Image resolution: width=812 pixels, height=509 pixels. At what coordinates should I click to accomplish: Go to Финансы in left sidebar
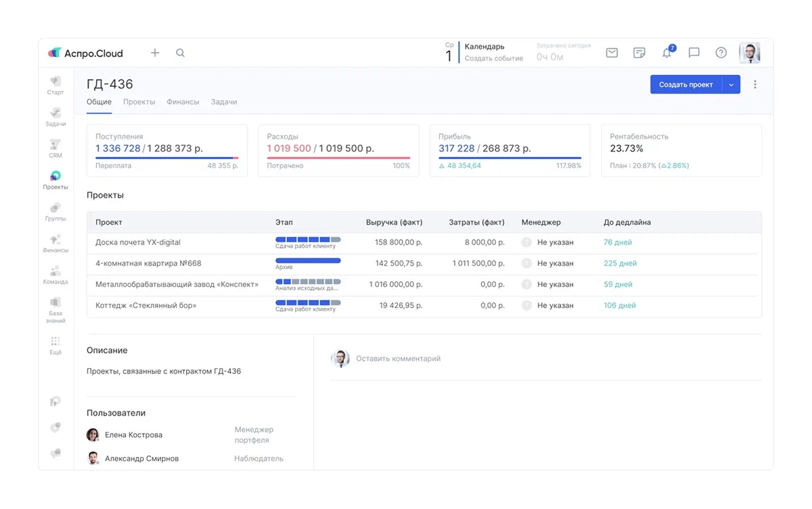[55, 243]
